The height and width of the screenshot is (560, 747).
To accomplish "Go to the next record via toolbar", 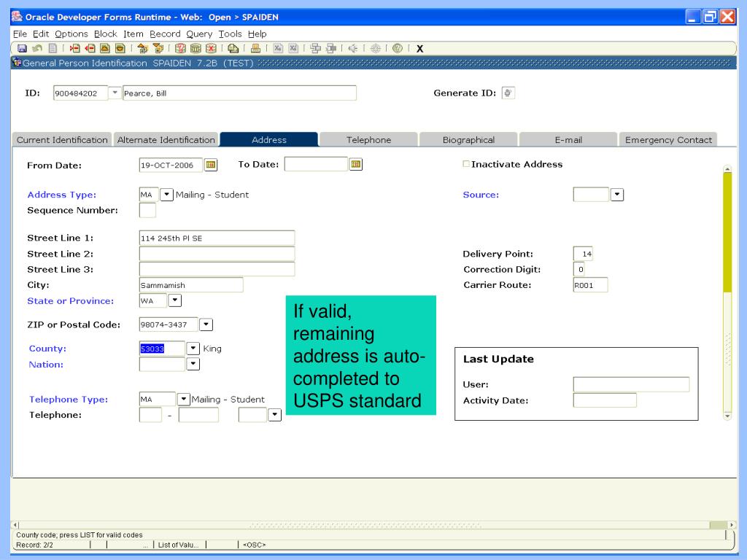I will [x=120, y=48].
